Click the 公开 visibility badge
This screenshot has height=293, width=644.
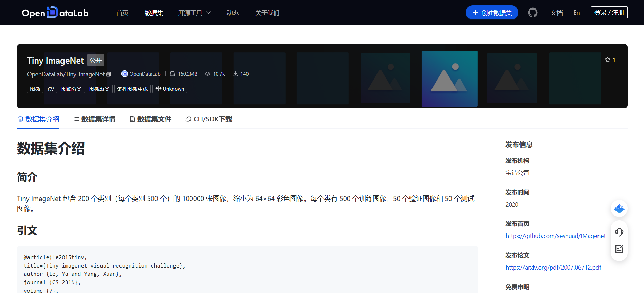(x=96, y=60)
